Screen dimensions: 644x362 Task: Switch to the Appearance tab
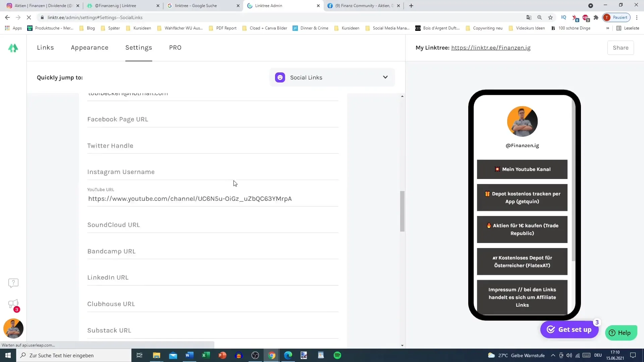point(90,48)
